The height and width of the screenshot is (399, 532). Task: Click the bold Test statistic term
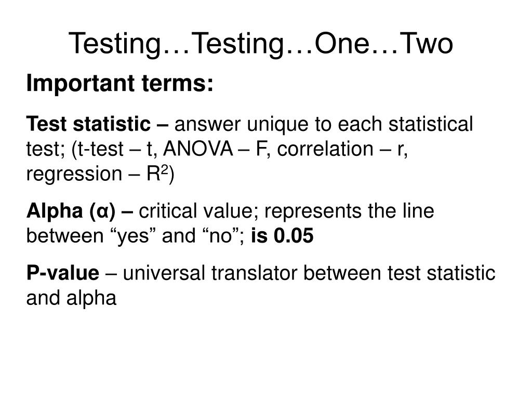click(88, 124)
